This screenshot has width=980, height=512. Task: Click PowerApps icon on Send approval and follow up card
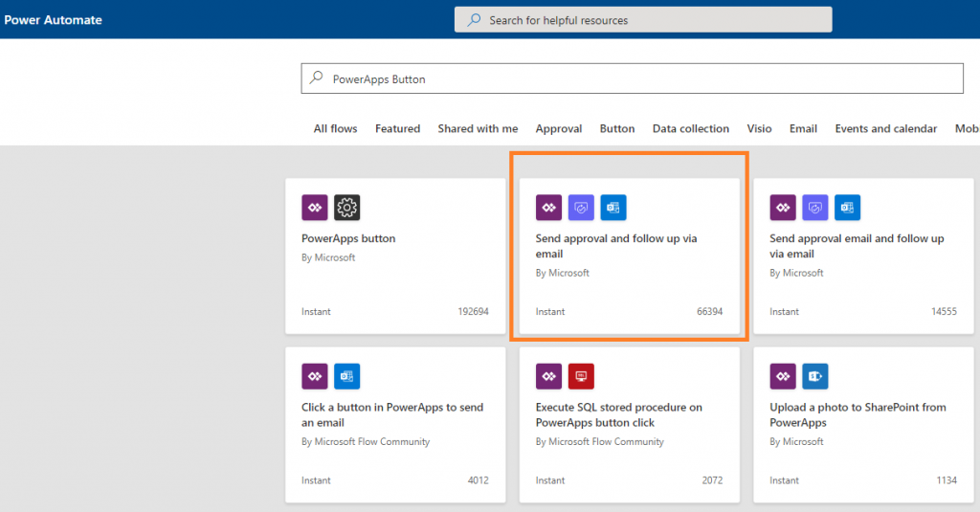tap(548, 208)
